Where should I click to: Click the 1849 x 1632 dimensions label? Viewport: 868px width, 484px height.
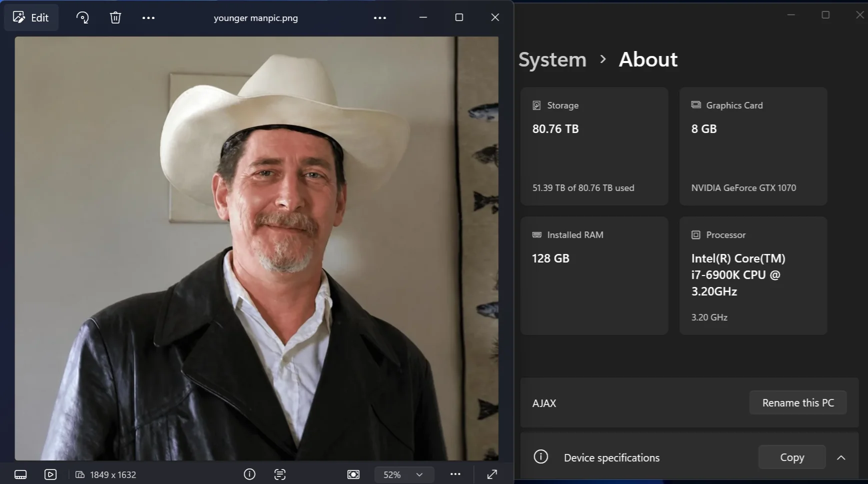(x=113, y=474)
